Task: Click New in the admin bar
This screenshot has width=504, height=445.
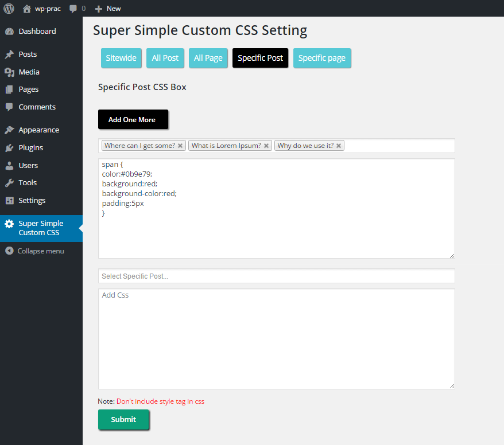Action: (x=114, y=9)
